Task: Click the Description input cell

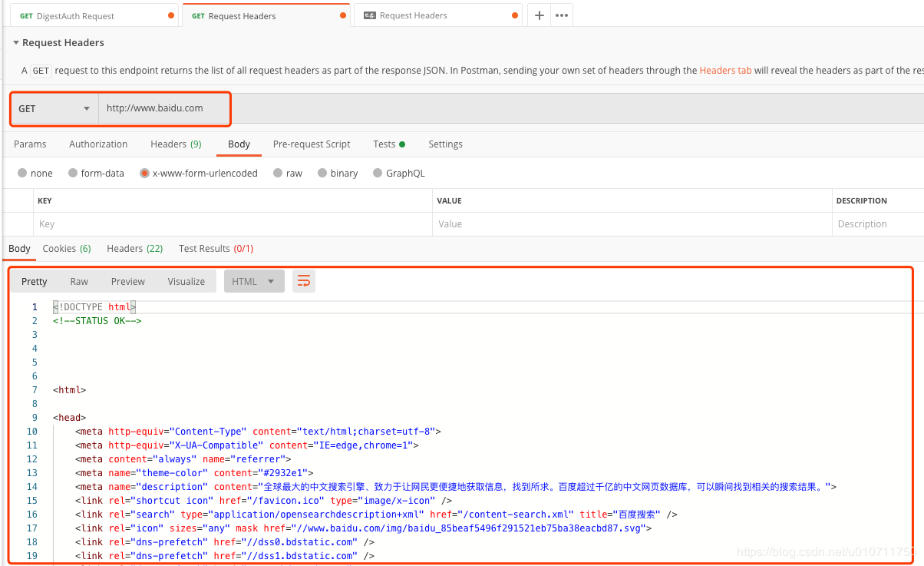Action: tap(878, 224)
